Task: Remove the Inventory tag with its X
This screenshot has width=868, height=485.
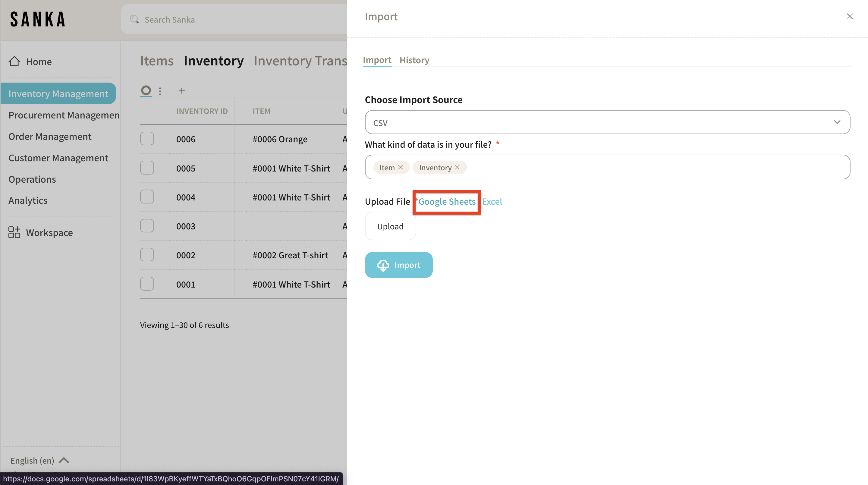Action: [x=457, y=167]
